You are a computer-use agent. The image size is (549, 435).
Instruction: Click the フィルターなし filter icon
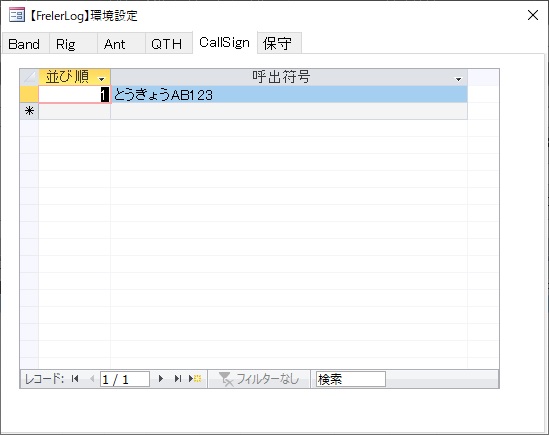[226, 379]
